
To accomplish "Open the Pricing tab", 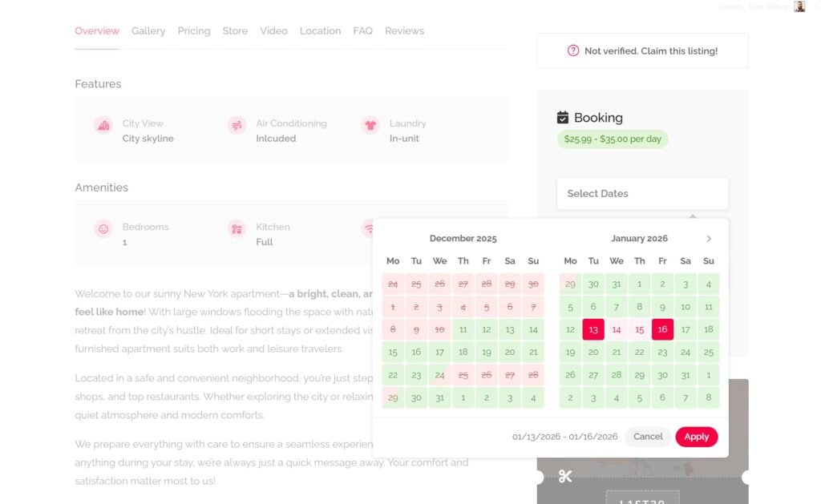I will (194, 31).
